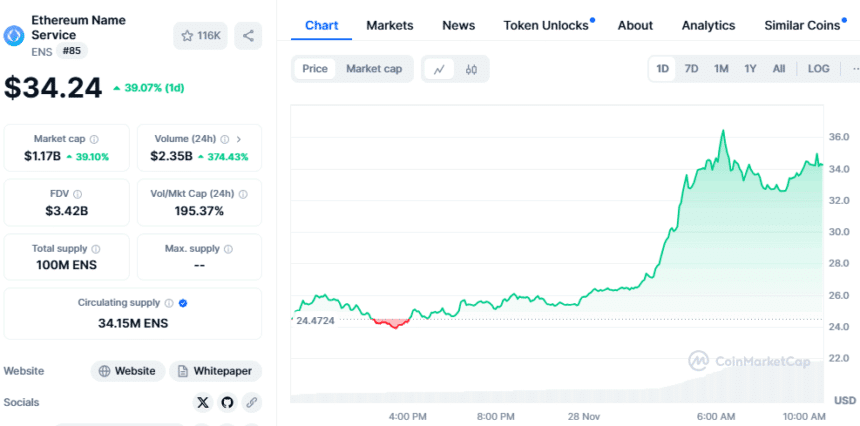Click the 195.37% Vol/Mkt Cap value

pyautogui.click(x=199, y=211)
